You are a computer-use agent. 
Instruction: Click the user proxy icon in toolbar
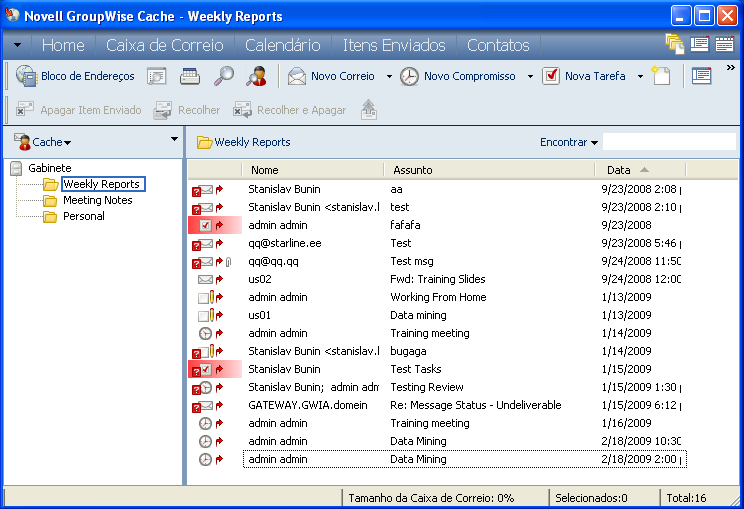257,76
